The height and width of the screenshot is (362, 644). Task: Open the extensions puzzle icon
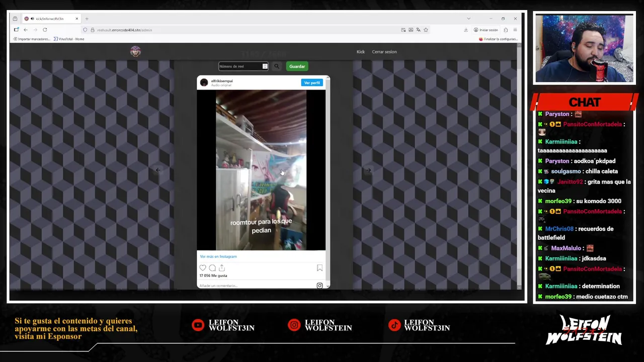(x=506, y=30)
